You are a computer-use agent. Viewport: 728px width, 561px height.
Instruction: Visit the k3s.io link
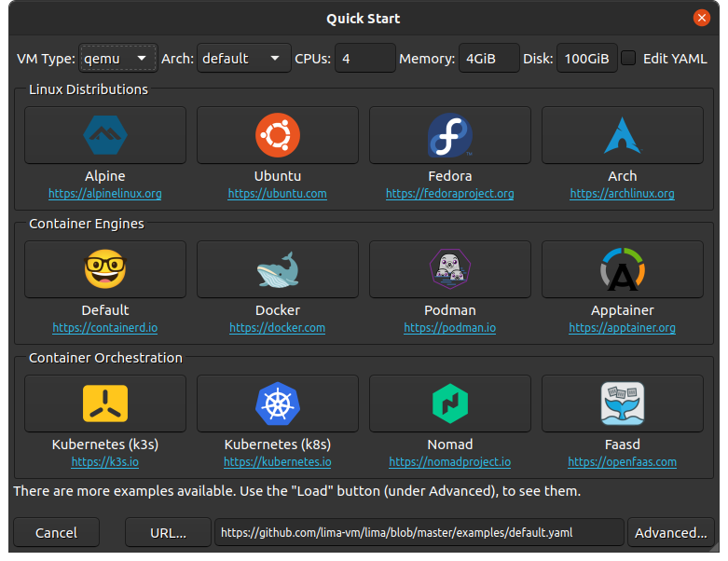coord(105,461)
